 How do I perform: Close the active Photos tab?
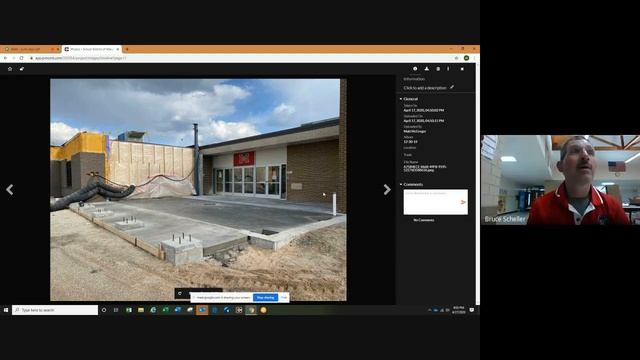click(118, 49)
